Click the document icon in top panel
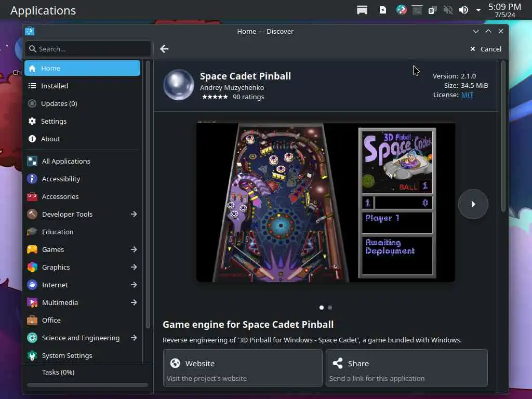Screen dimensions: 532x399 (x=383, y=10)
